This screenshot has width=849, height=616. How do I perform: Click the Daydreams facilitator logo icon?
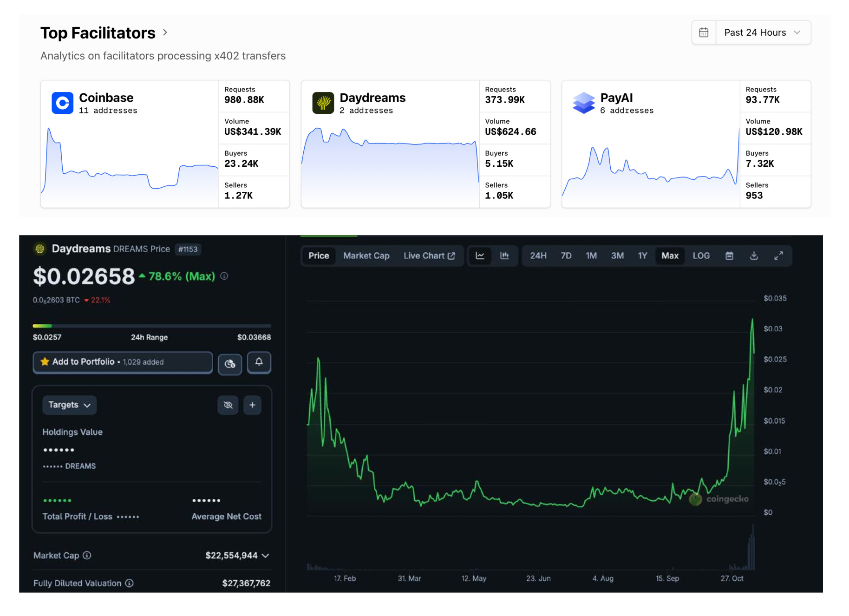[323, 103]
